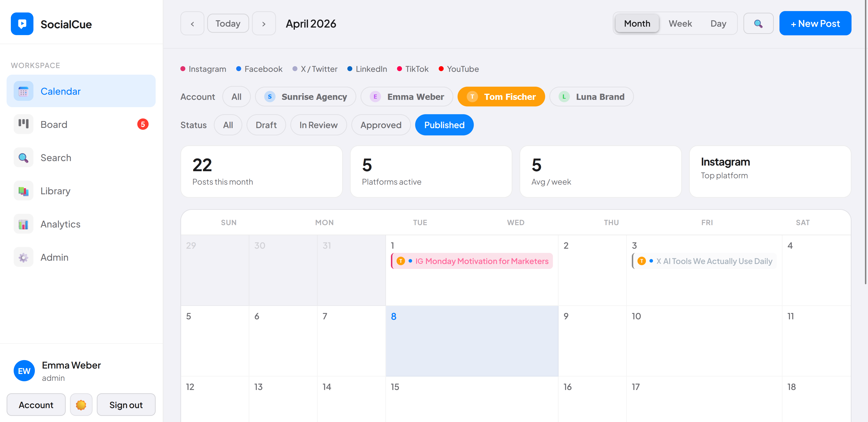Select the Board icon showing 5 notifications
868x422 pixels.
[23, 124]
